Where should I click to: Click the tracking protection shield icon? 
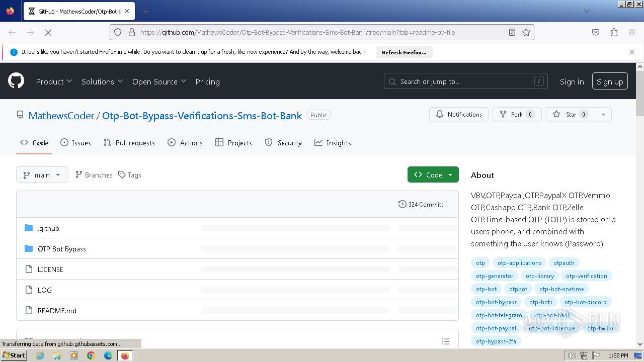(x=118, y=32)
